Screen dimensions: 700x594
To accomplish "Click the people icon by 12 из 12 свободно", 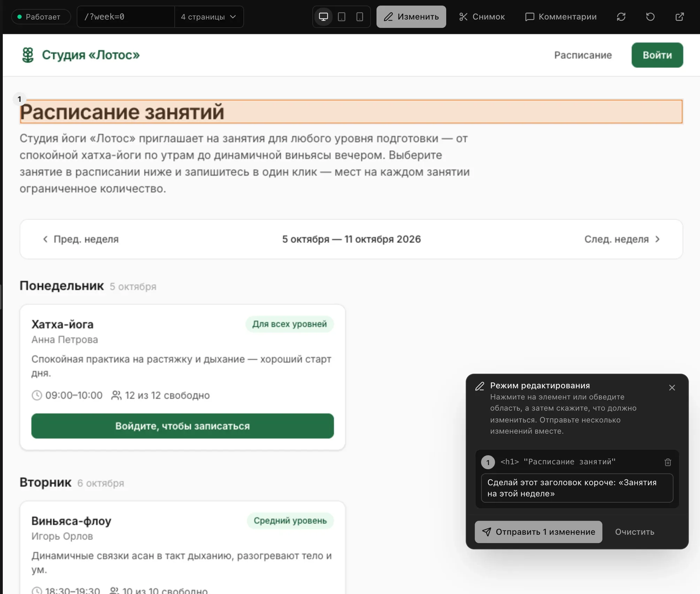I will tap(116, 395).
